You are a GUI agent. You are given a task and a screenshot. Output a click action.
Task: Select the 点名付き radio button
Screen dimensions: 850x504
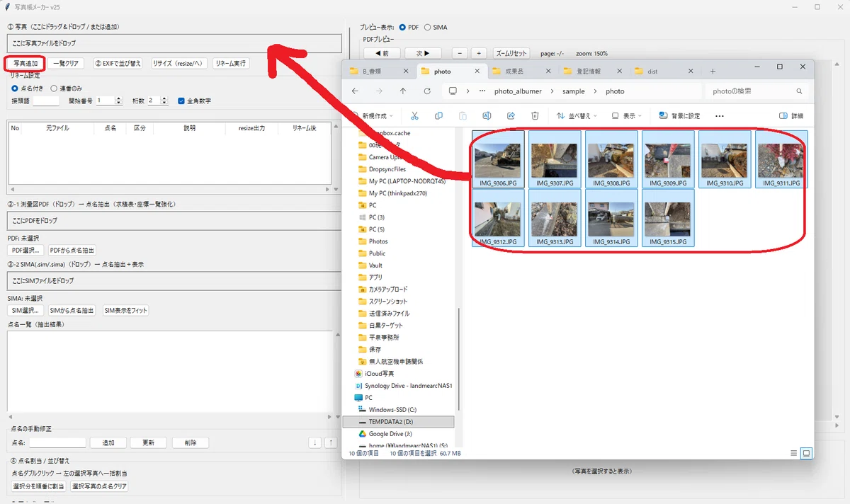click(15, 88)
